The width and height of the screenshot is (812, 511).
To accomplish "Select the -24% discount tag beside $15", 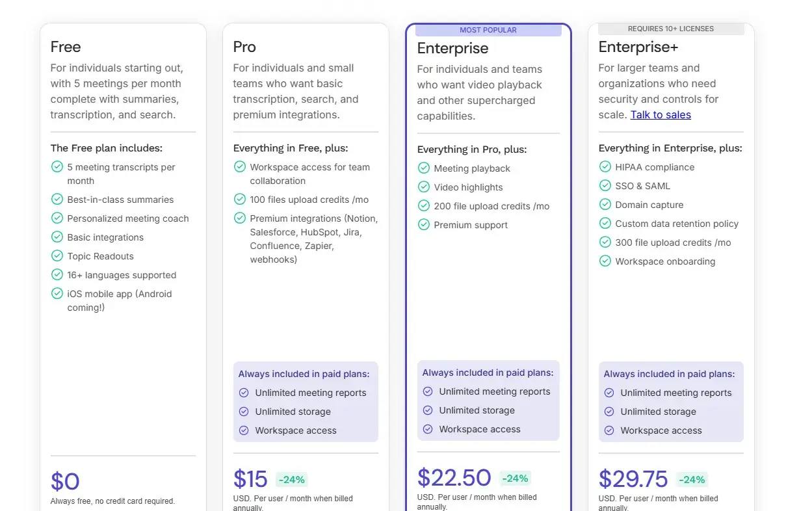I will click(291, 480).
